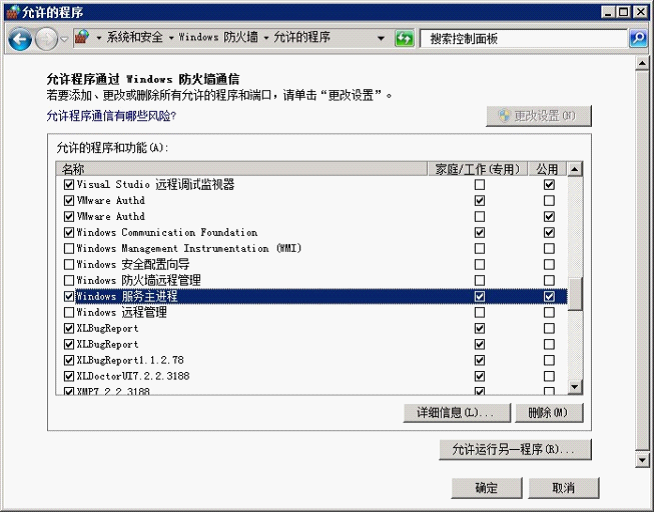Image resolution: width=654 pixels, height=512 pixels.
Task: Click the firewall icon in window title bar
Action: [12, 12]
